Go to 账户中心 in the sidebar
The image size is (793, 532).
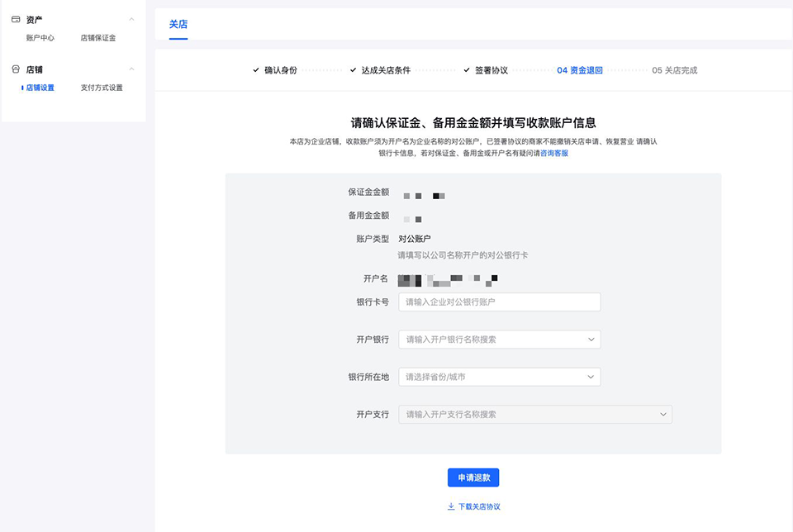click(40, 38)
